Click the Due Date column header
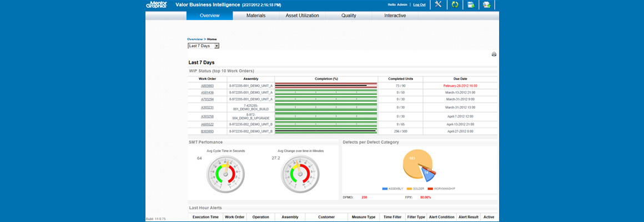644x222 pixels. (x=460, y=79)
